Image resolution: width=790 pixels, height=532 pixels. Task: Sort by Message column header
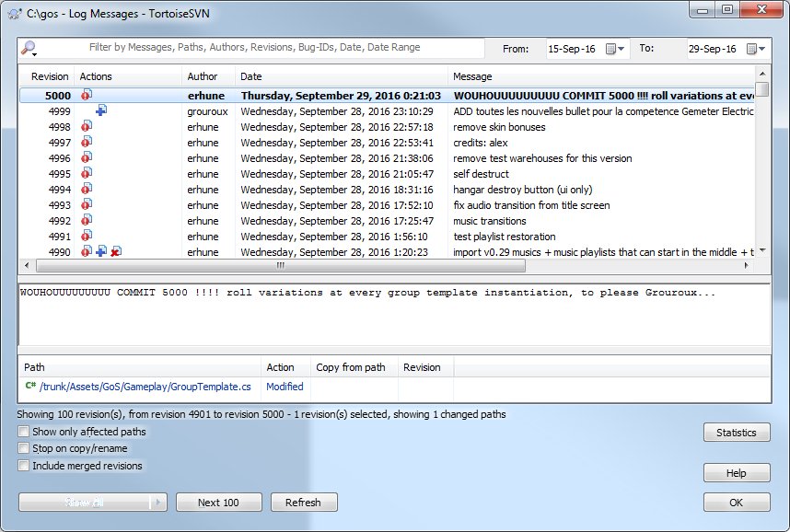click(x=601, y=76)
